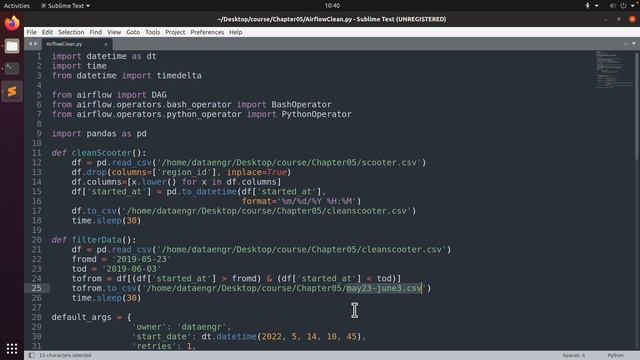Launch Terminal from the dock

click(12, 68)
